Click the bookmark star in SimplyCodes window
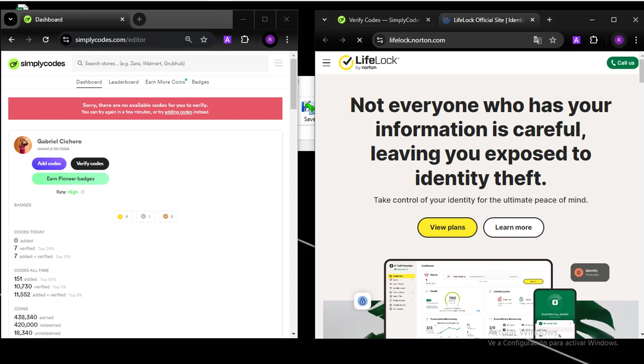The image size is (644, 364). (x=204, y=40)
